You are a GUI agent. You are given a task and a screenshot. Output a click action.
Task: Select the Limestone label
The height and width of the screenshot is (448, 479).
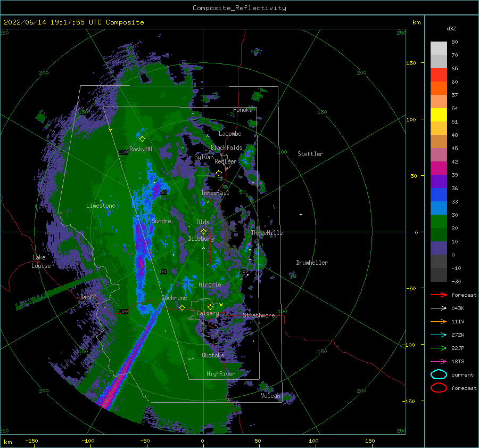[x=101, y=206]
